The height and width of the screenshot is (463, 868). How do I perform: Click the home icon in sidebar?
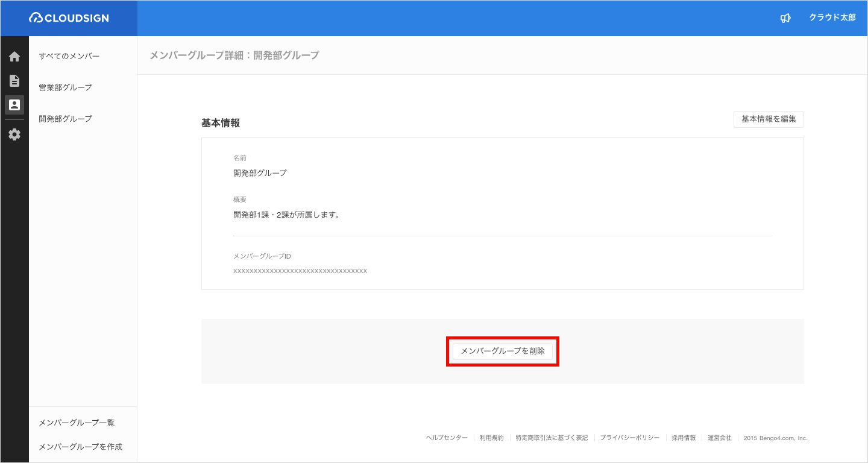click(x=14, y=57)
